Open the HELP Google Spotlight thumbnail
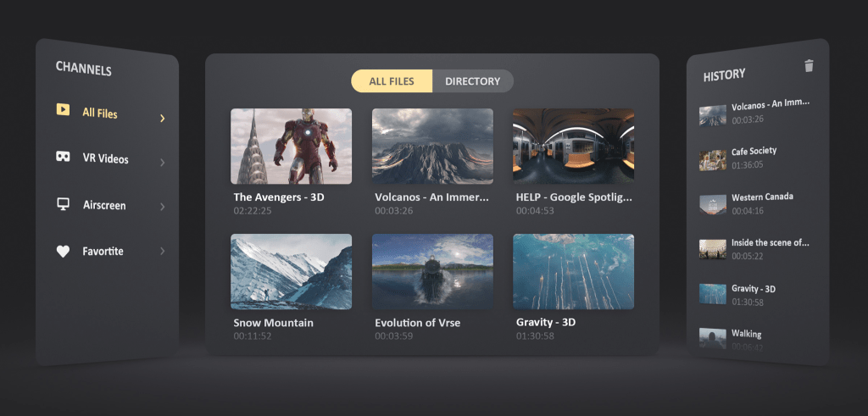Image resolution: width=868 pixels, height=416 pixels. click(x=574, y=146)
